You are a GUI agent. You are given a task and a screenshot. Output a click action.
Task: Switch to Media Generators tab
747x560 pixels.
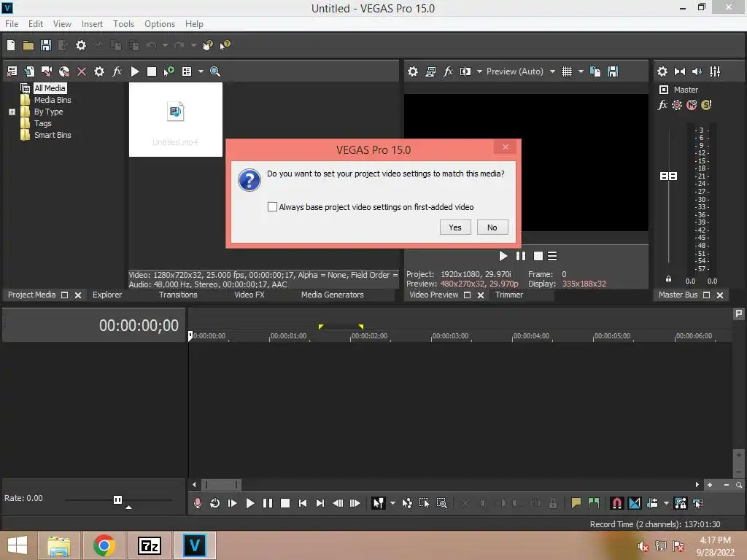332,295
